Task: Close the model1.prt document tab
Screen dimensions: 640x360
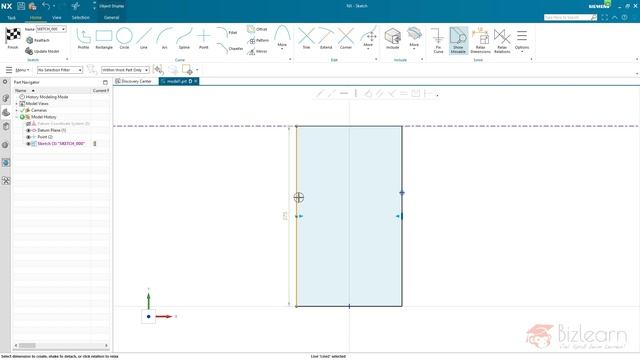Action: 196,81
